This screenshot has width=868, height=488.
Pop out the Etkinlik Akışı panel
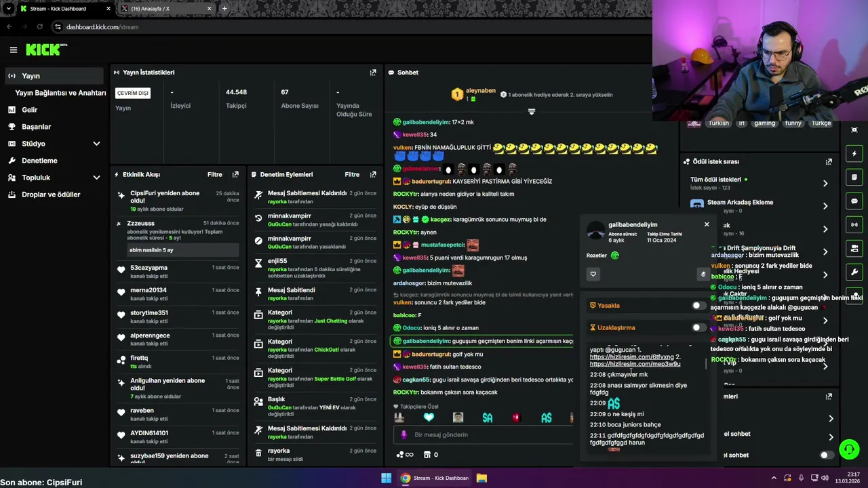235,174
